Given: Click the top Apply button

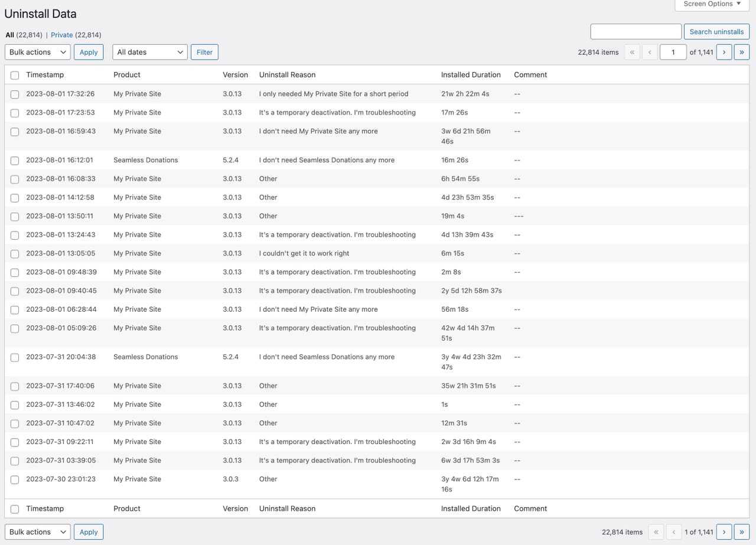Looking at the screenshot, I should [x=89, y=52].
